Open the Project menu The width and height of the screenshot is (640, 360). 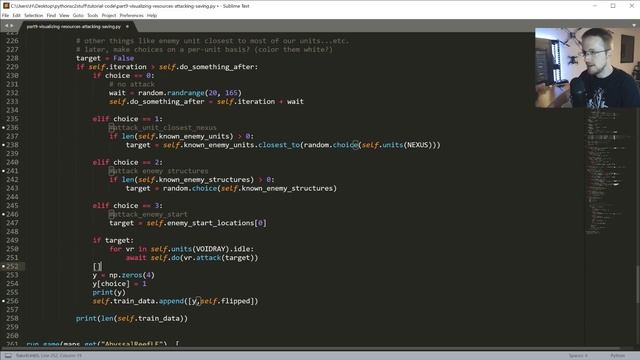click(x=109, y=16)
